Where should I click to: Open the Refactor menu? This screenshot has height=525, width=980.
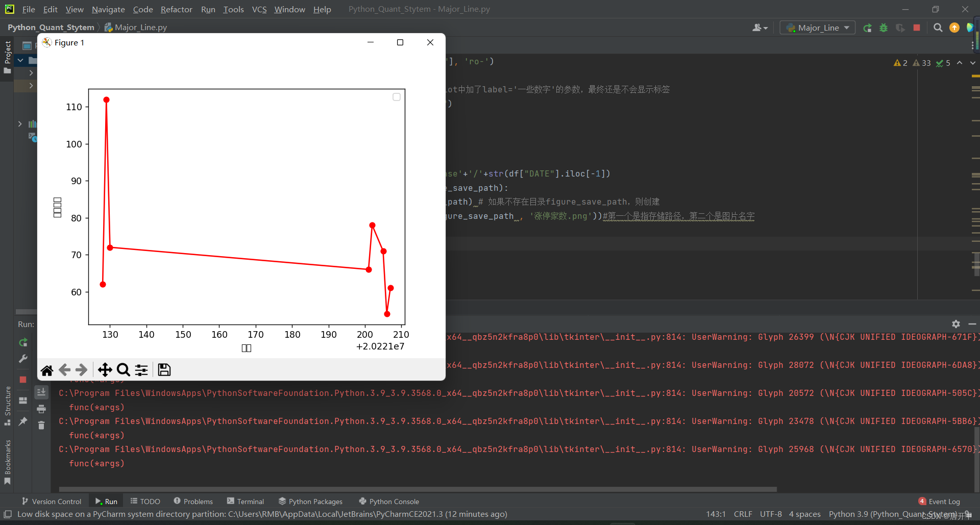[x=176, y=9]
